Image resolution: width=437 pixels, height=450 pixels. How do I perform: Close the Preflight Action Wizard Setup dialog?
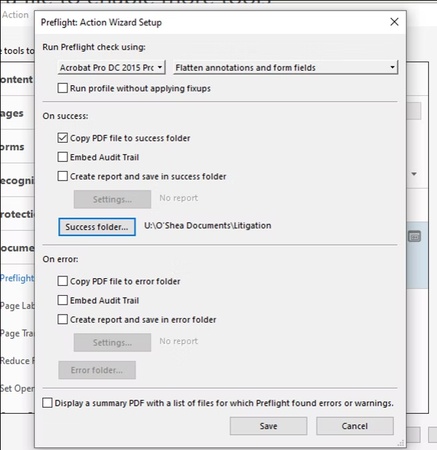pyautogui.click(x=394, y=22)
